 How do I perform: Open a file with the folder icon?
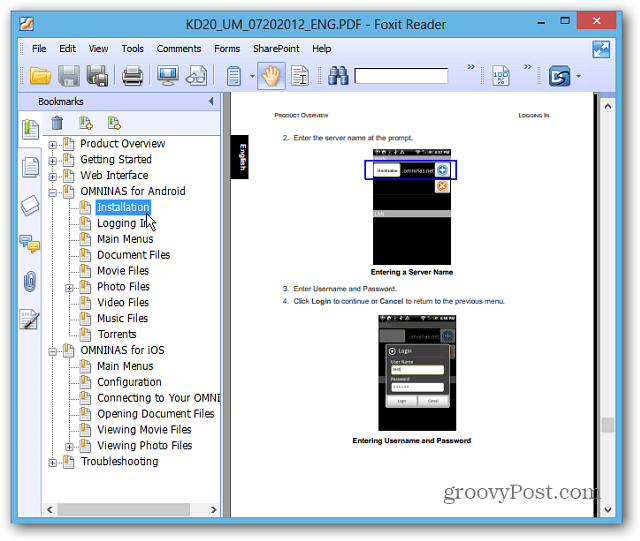point(40,76)
